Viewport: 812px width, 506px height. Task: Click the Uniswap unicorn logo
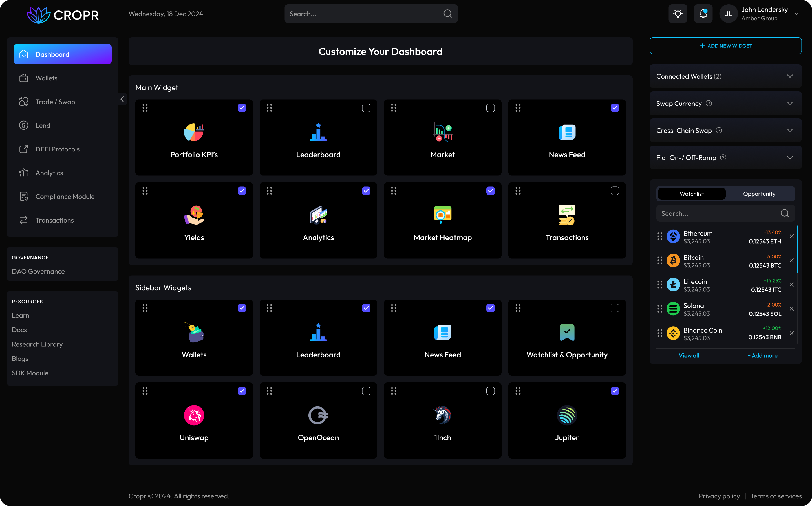click(x=194, y=415)
